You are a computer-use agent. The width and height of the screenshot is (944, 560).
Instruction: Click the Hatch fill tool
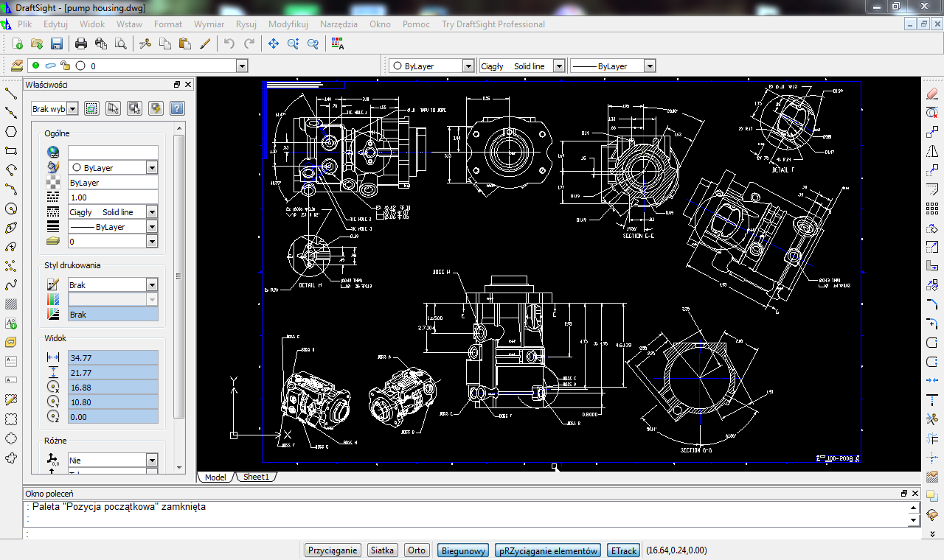[11, 304]
